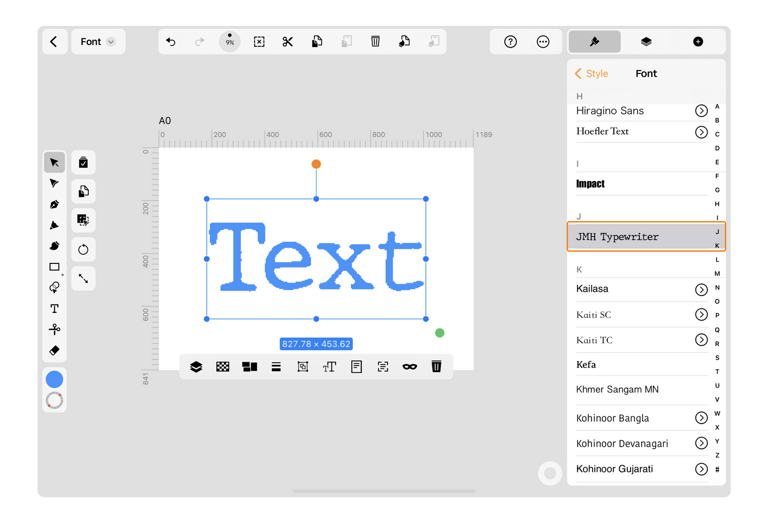Go back with the top-left arrow

tap(54, 42)
